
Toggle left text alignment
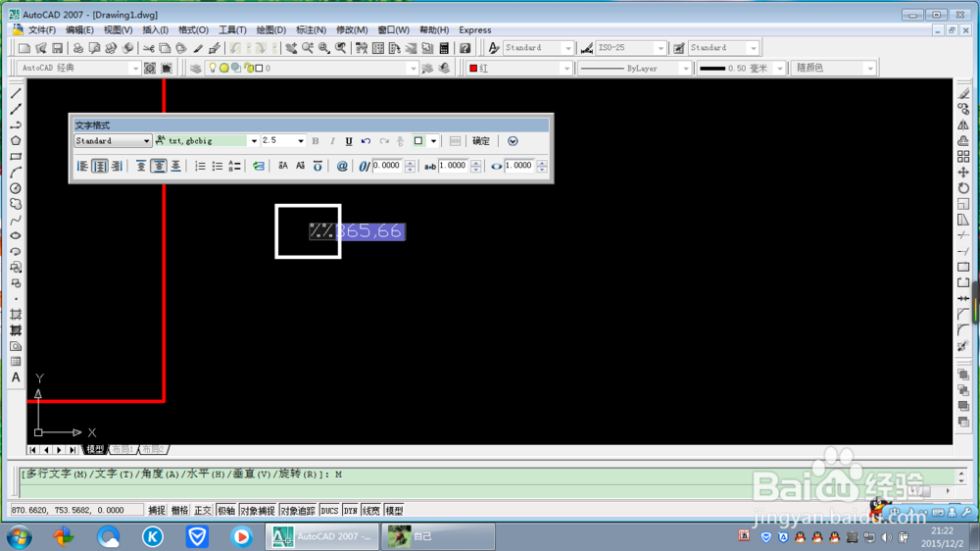tap(82, 166)
